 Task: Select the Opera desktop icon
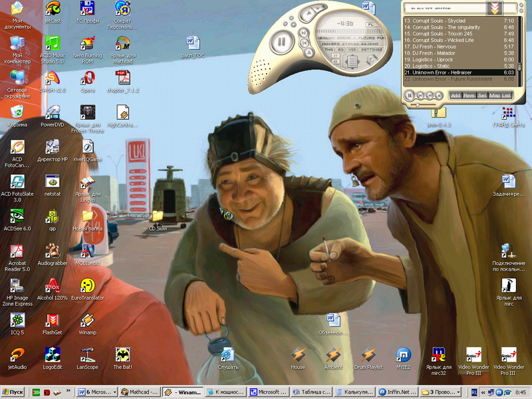(88, 82)
